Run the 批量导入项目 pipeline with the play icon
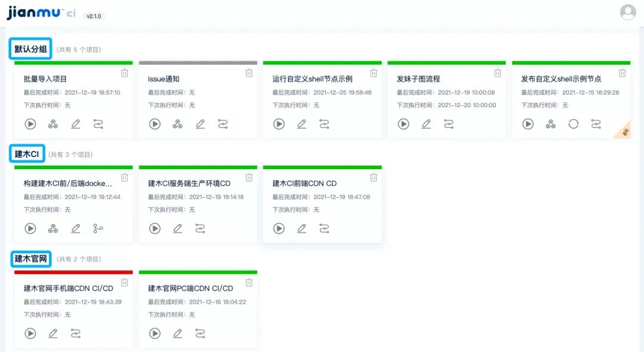The image size is (644, 352). point(30,124)
